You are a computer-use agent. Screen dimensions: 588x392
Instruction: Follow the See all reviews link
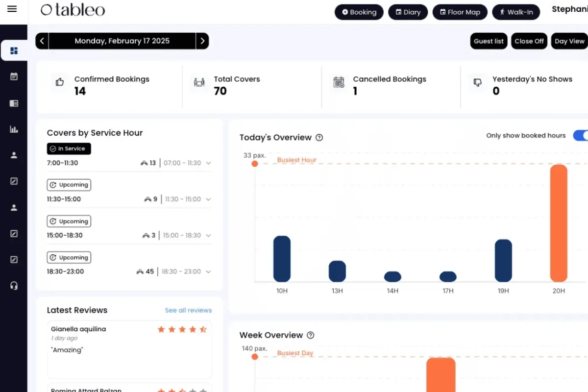pyautogui.click(x=188, y=311)
